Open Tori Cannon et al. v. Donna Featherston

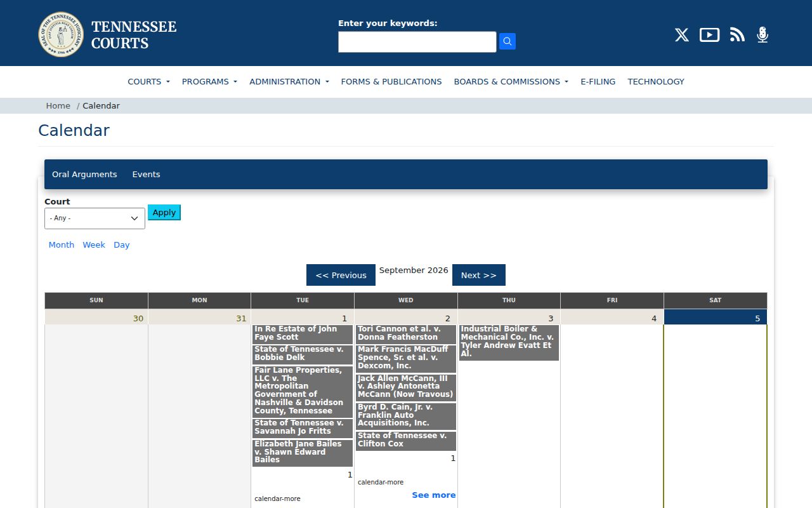tap(405, 334)
